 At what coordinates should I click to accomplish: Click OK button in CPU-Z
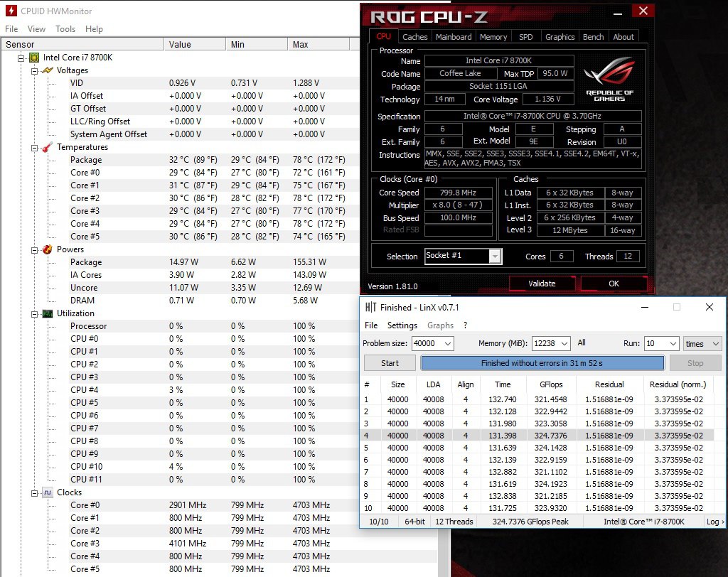(614, 284)
